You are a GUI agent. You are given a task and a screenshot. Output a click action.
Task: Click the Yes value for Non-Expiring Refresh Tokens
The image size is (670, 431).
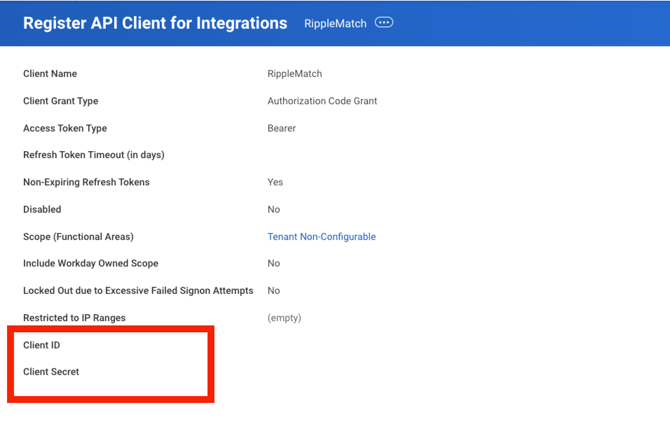(x=275, y=182)
